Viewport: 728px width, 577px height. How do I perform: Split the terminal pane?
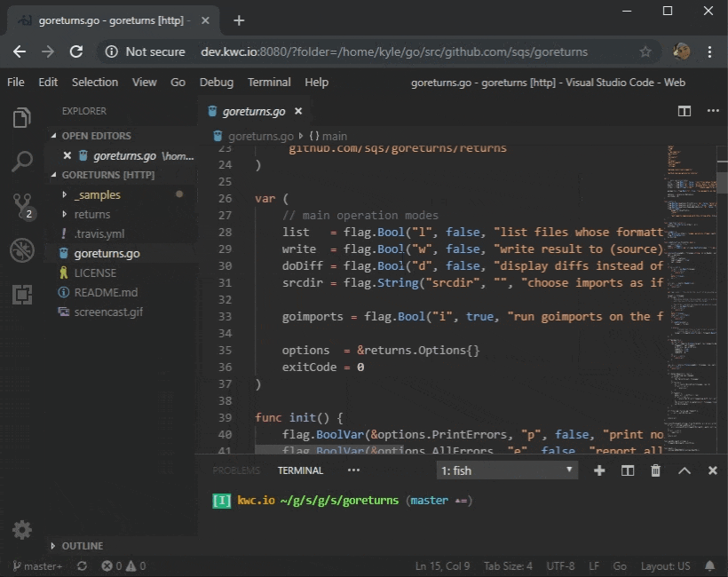628,470
